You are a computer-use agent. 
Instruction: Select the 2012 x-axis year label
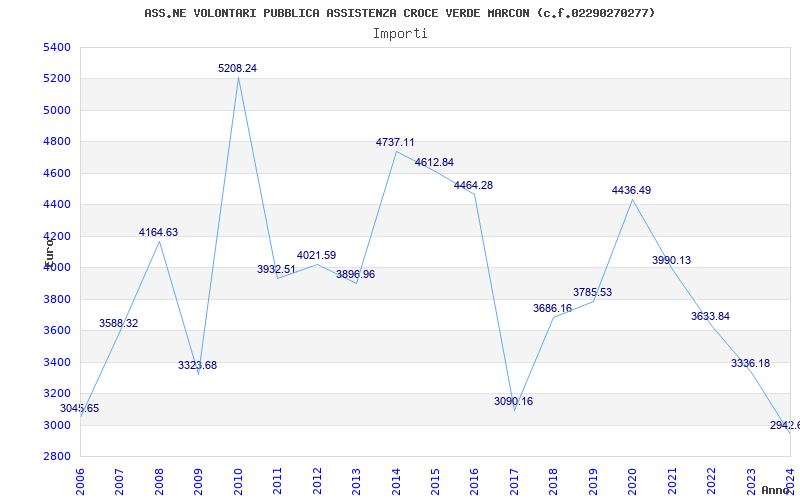(x=317, y=481)
